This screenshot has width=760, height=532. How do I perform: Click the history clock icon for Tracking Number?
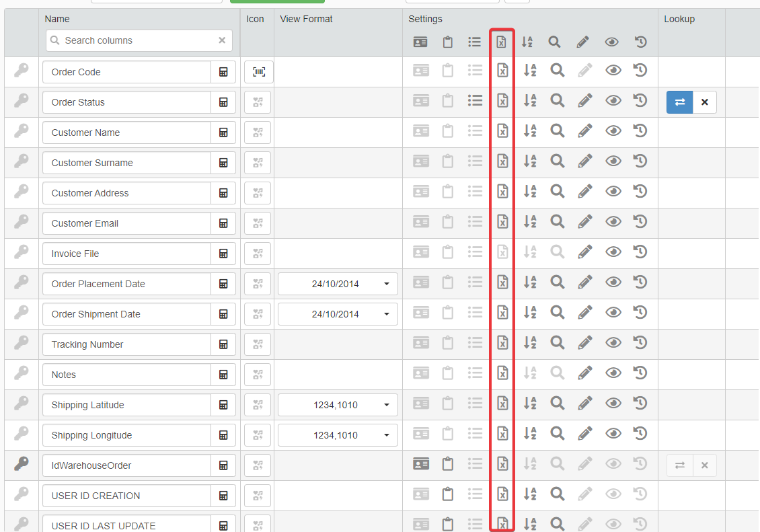pos(640,343)
